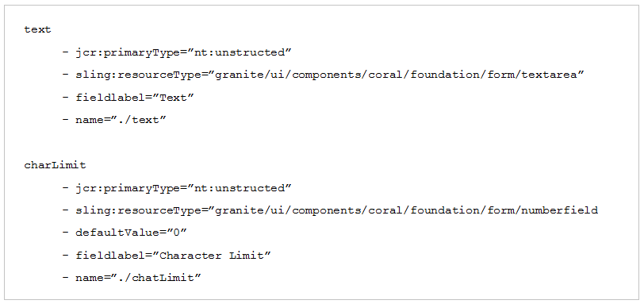The height and width of the screenshot is (304, 644).
Task: Click the fieldlabel="Character Limit" property
Action: tap(167, 256)
